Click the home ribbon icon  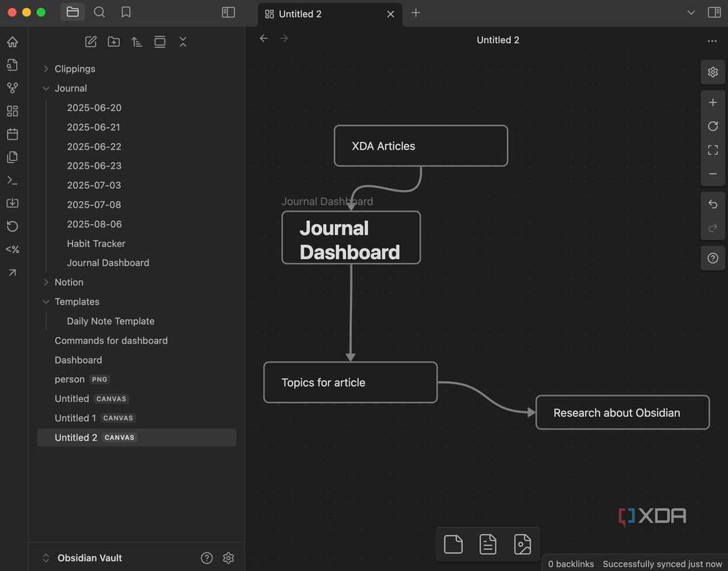point(13,42)
